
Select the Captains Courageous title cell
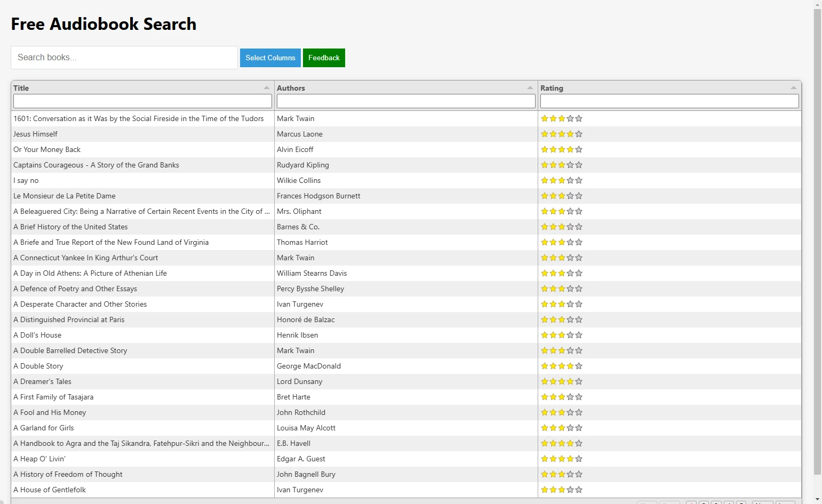coord(96,165)
